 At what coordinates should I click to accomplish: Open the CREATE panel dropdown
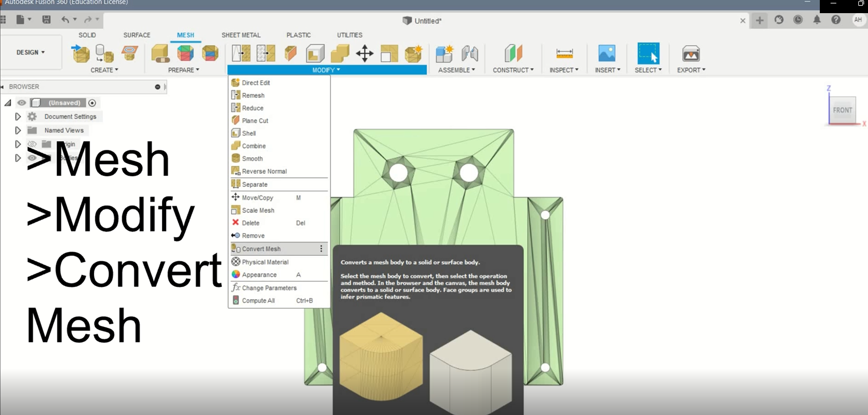click(104, 70)
